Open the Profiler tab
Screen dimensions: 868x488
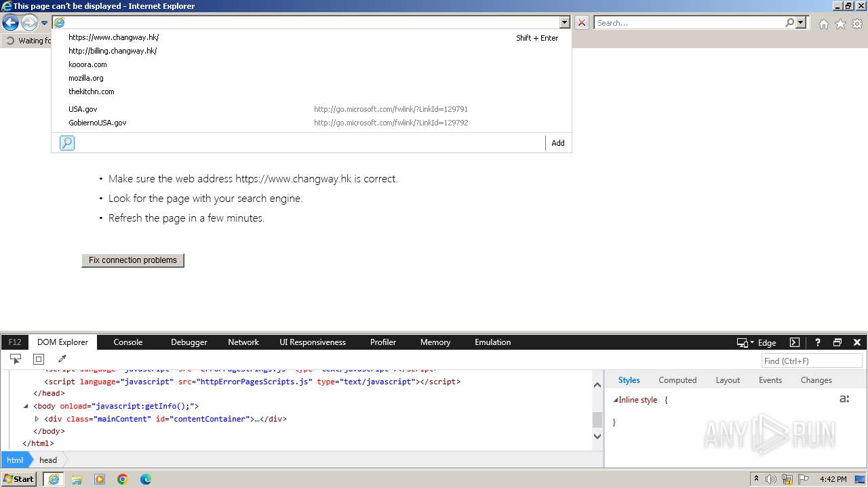coord(383,342)
